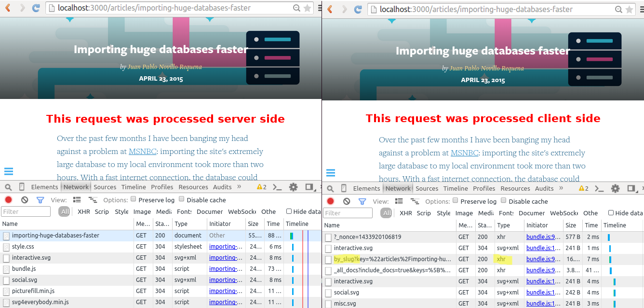This screenshot has width=644, height=308.
Task: Click the author name link on right page
Action: coord(486,69)
